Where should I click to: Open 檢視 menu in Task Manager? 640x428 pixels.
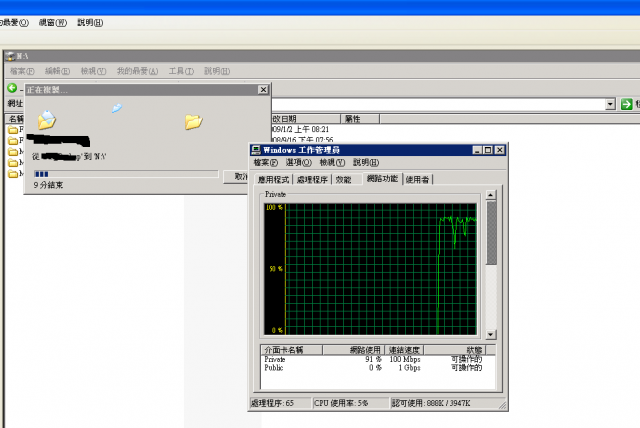click(x=332, y=162)
